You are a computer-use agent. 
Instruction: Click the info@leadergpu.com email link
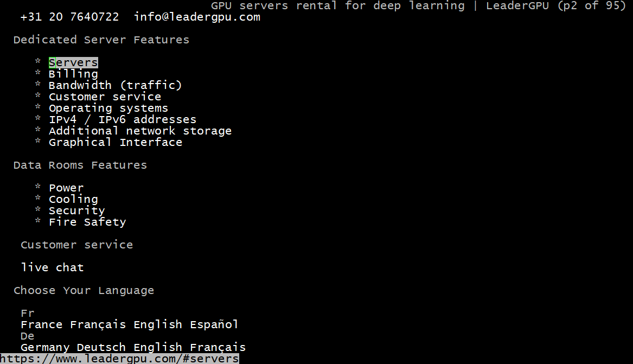(x=197, y=17)
